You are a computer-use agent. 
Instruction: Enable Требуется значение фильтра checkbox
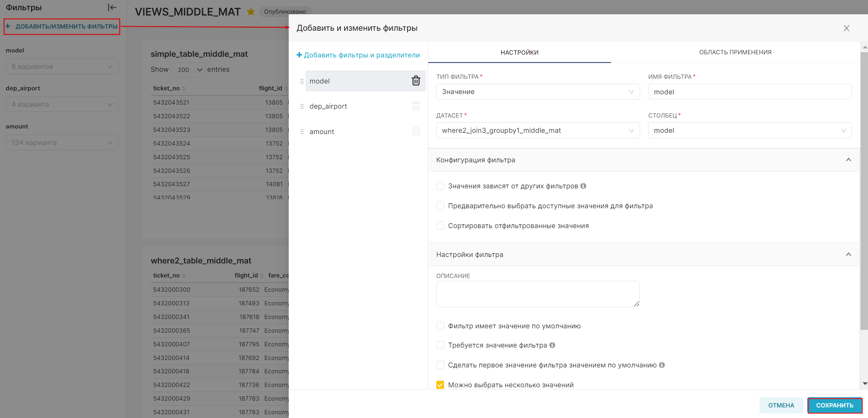click(x=440, y=345)
